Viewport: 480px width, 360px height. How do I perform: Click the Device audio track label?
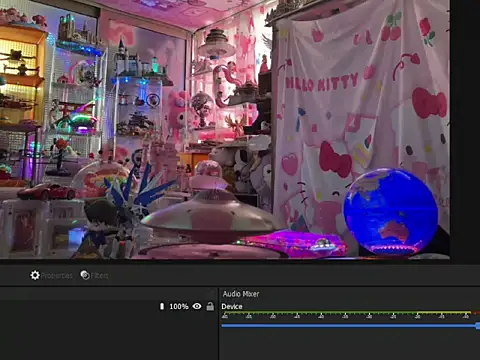pos(232,306)
